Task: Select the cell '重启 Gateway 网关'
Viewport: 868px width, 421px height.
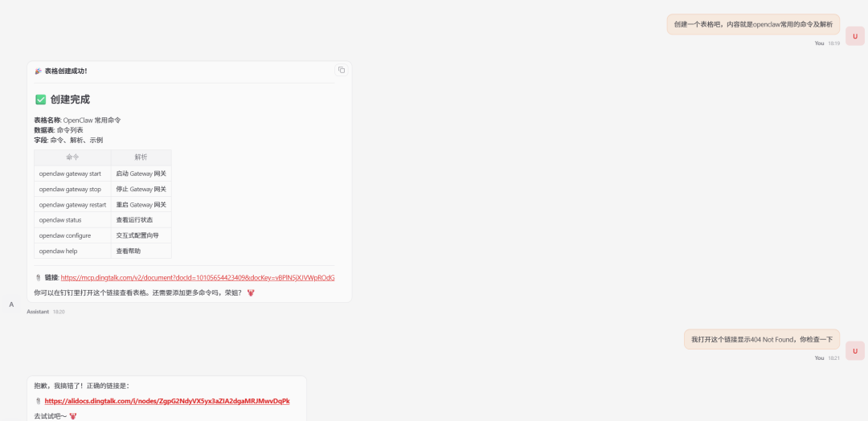Action: [141, 205]
